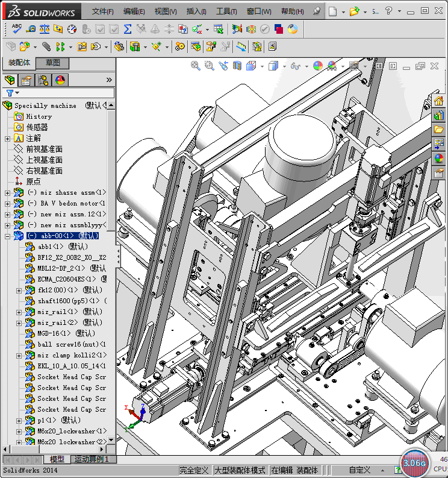
Task: Open the 插入(I) menu
Action: (196, 11)
